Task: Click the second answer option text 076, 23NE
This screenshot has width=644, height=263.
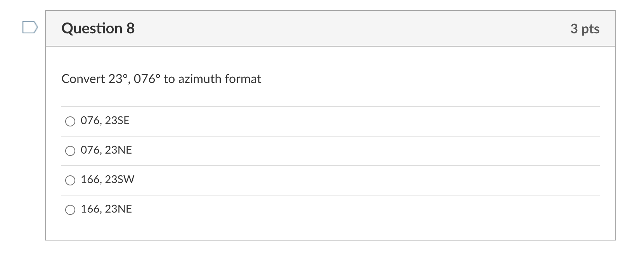Action: [x=106, y=150]
